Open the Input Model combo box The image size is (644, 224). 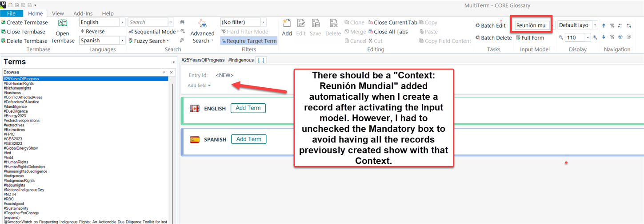tap(534, 25)
